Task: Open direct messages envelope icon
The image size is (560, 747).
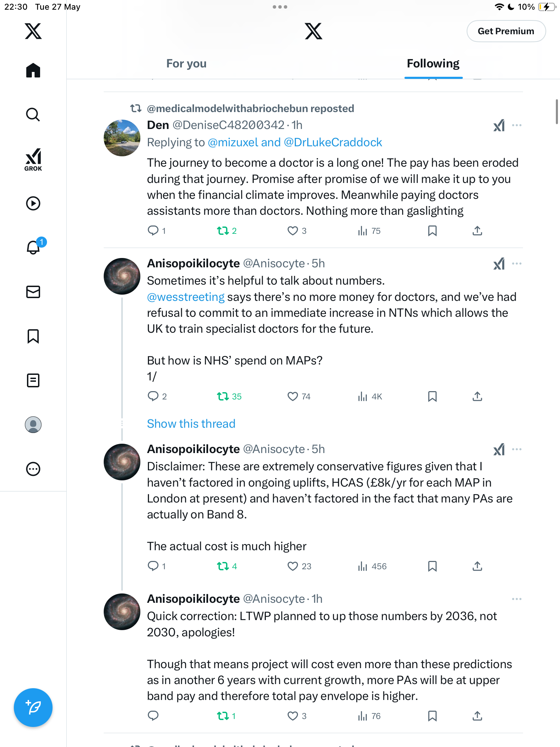Action: point(33,292)
